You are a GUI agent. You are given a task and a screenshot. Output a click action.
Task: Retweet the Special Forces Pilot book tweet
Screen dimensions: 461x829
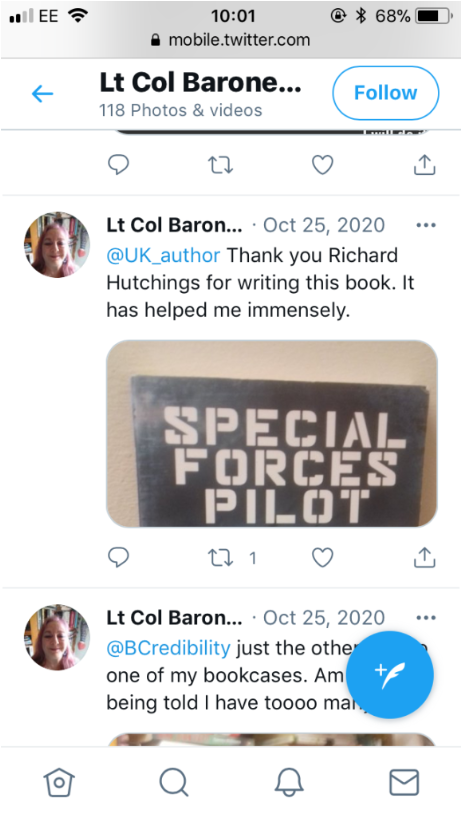tap(220, 558)
